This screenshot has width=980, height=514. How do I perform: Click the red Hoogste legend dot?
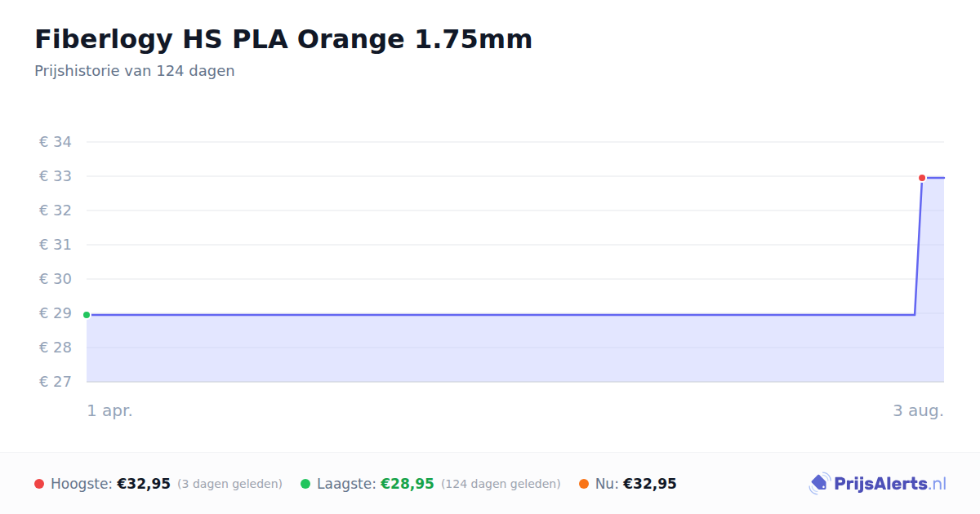point(39,484)
